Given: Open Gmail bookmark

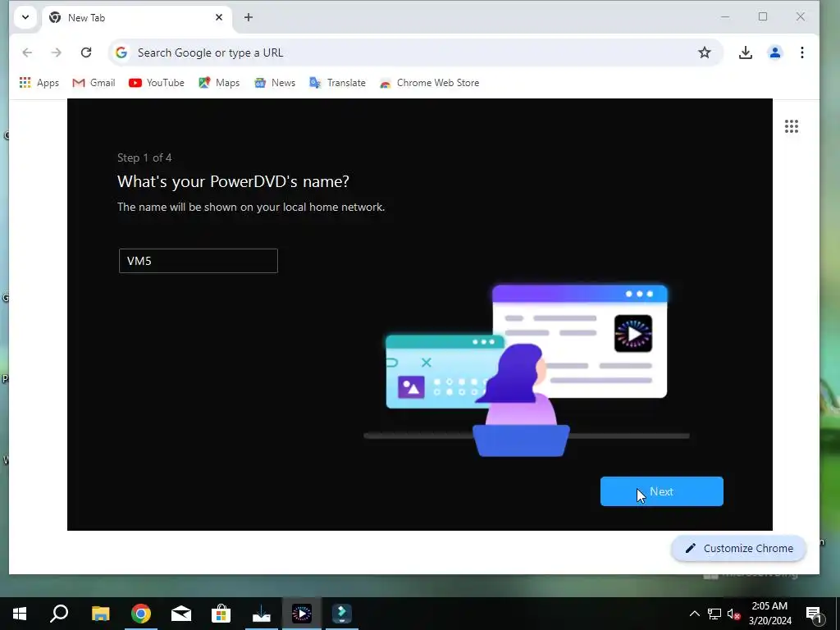Looking at the screenshot, I should [x=94, y=83].
